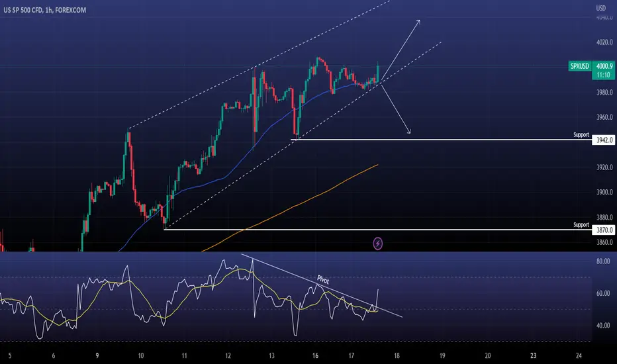Click the USD currency label
Viewport: 617px width, 364px height.
600,8
